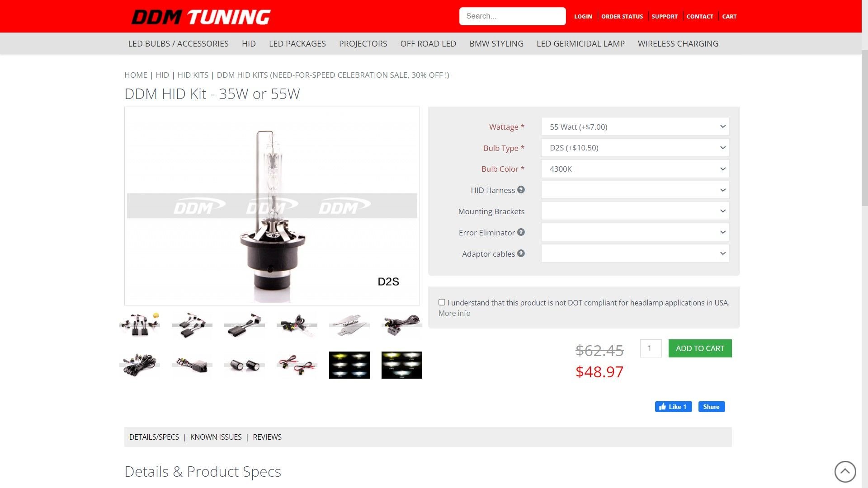Viewport: 868px width, 488px height.
Task: Open the Bulb Type dropdown
Action: point(635,148)
